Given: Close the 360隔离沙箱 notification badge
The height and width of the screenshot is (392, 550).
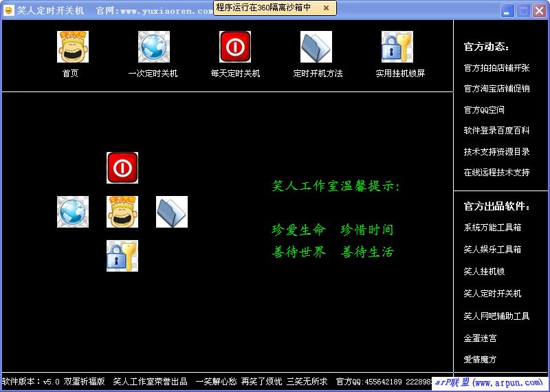Looking at the screenshot, I should (x=326, y=8).
